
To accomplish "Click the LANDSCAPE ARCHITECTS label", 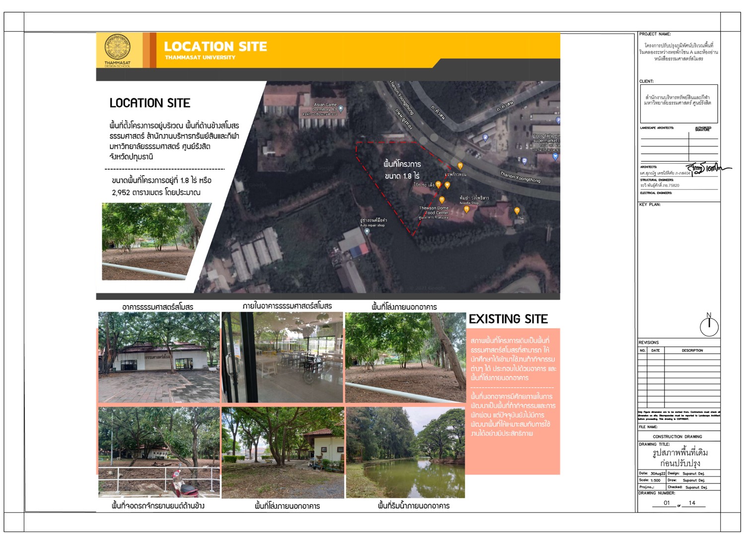I will 657,128.
